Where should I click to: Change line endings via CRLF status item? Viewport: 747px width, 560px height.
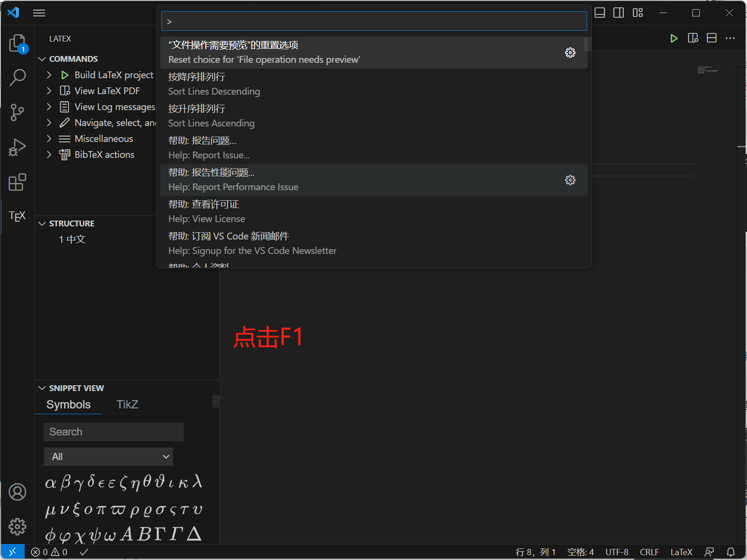[649, 552]
